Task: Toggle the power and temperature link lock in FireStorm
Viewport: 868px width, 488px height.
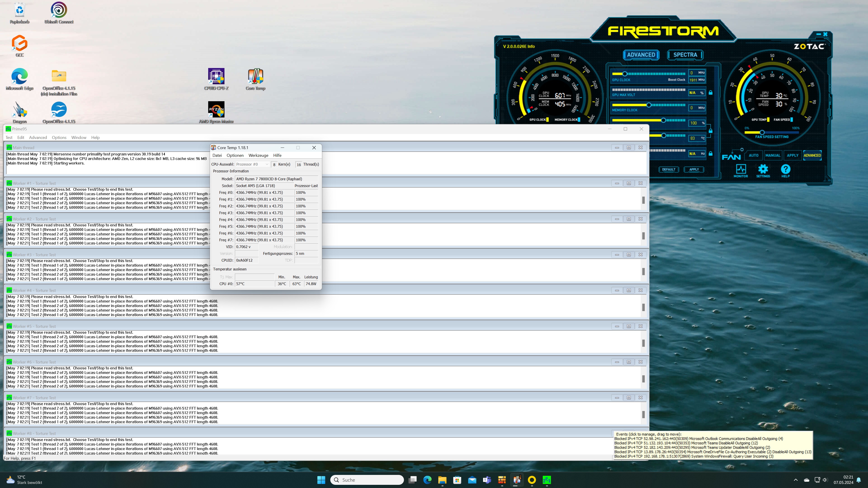Action: point(711,131)
